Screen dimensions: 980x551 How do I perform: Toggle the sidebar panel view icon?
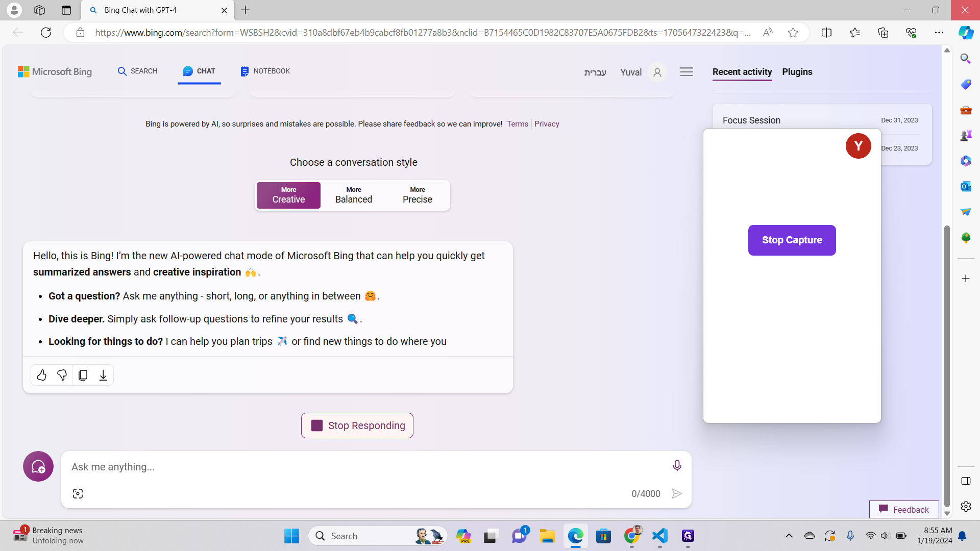point(966,481)
